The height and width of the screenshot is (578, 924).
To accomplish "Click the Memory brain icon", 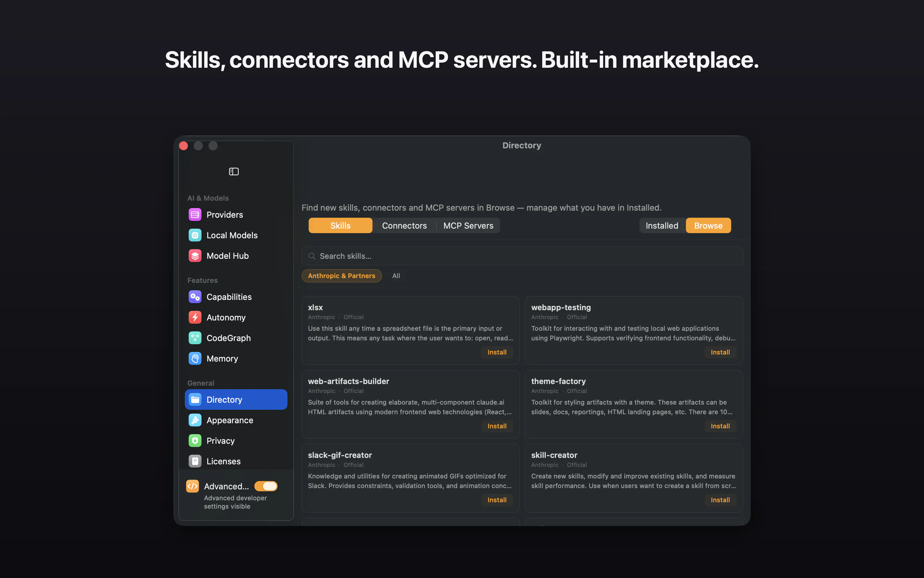I will pos(195,359).
